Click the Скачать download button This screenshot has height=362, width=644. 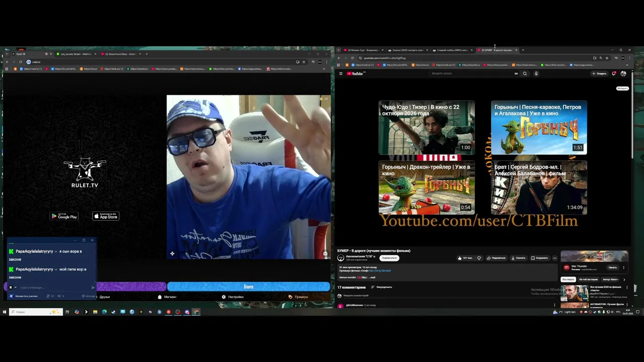pos(518,258)
